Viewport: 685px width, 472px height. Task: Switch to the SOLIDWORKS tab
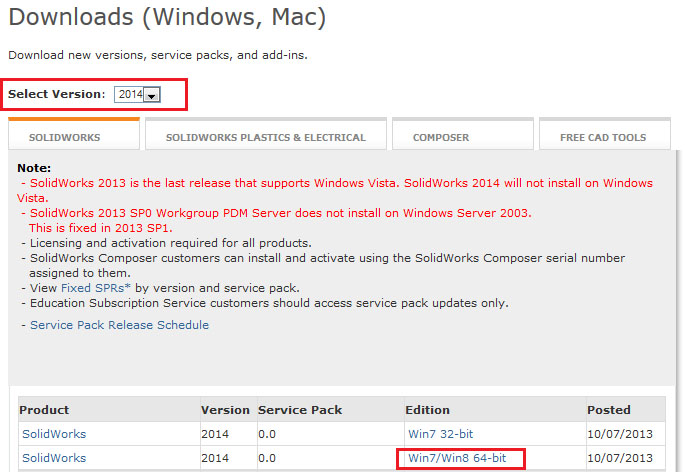64,137
